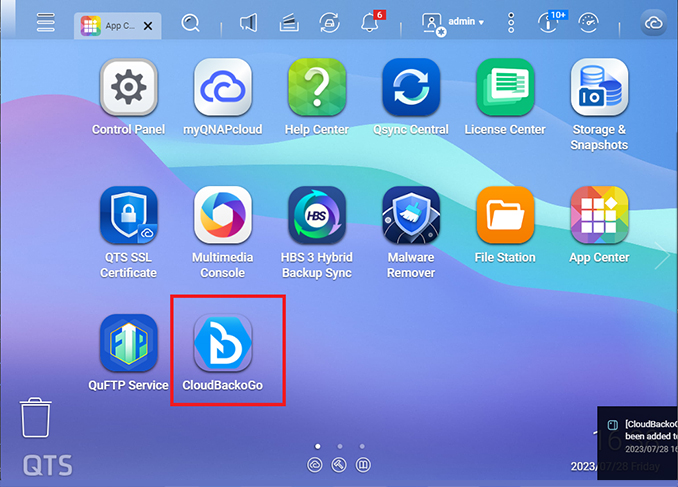Click the myQNAPcloud bottom shortcut icon
Image resolution: width=678 pixels, height=487 pixels.
pos(315,465)
